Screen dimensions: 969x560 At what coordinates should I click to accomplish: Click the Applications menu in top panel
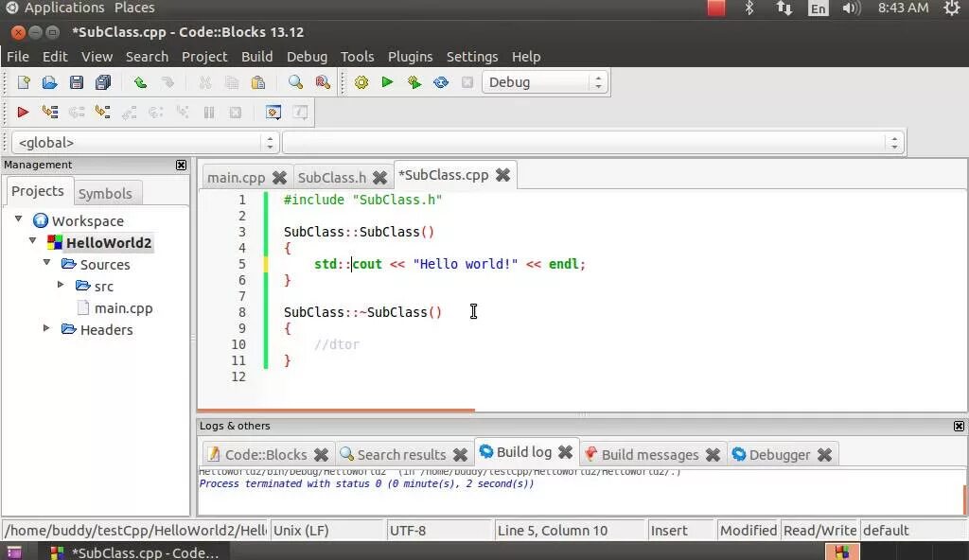(64, 8)
